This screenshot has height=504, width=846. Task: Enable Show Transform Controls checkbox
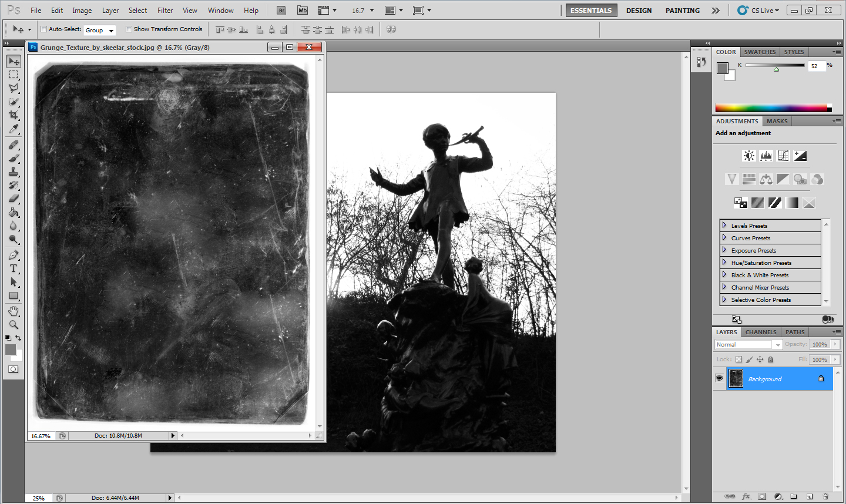click(x=129, y=29)
